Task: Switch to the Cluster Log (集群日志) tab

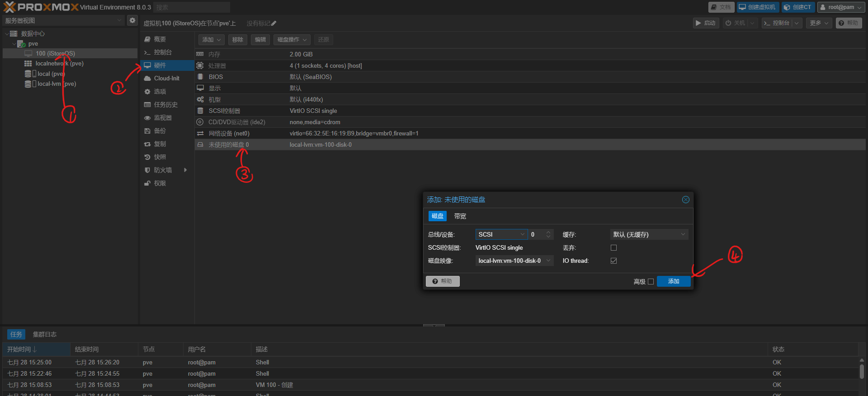Action: point(45,334)
